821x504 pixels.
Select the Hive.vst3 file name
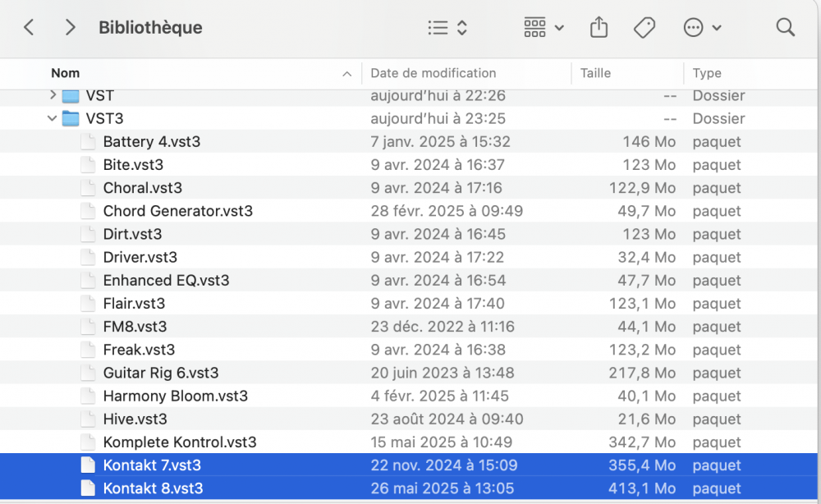click(135, 419)
